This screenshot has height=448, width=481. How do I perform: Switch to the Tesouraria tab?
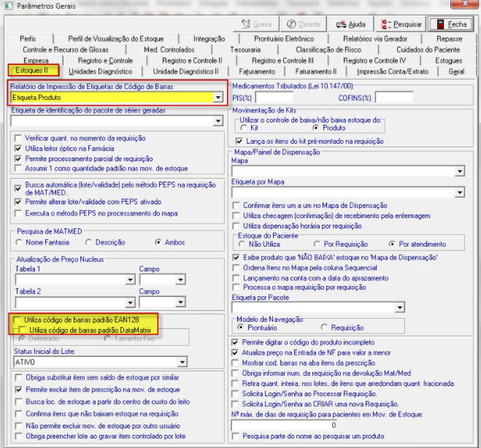coord(245,50)
